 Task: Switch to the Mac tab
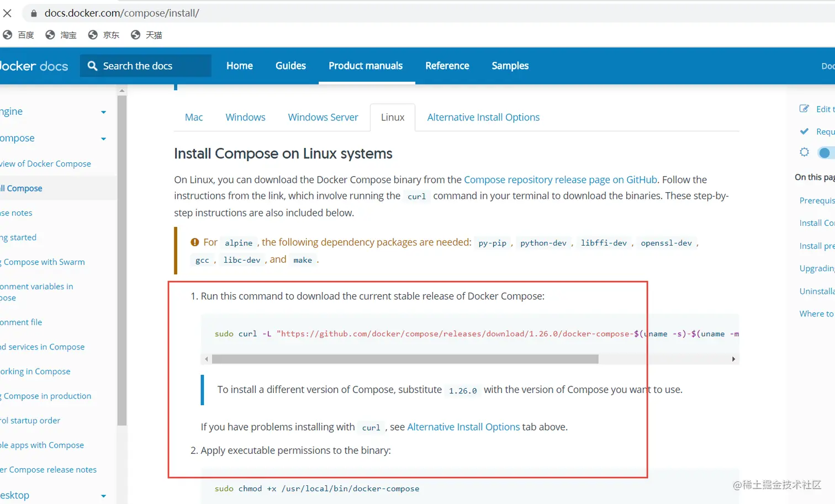tap(194, 117)
